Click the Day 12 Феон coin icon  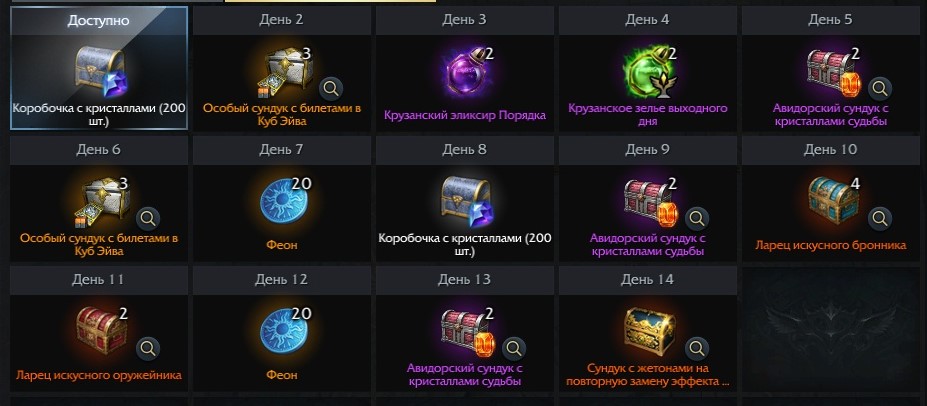[x=282, y=332]
